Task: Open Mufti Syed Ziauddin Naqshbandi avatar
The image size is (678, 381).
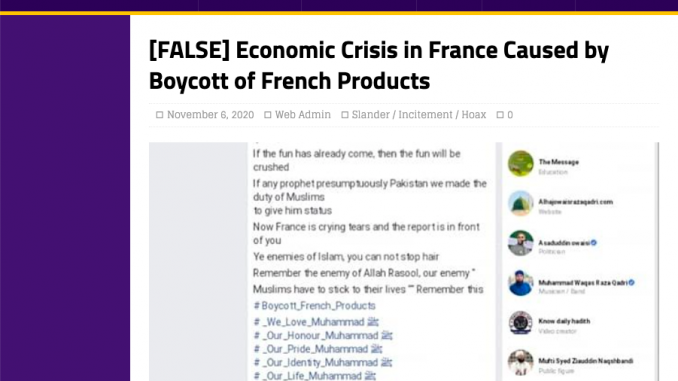Action: (521, 362)
